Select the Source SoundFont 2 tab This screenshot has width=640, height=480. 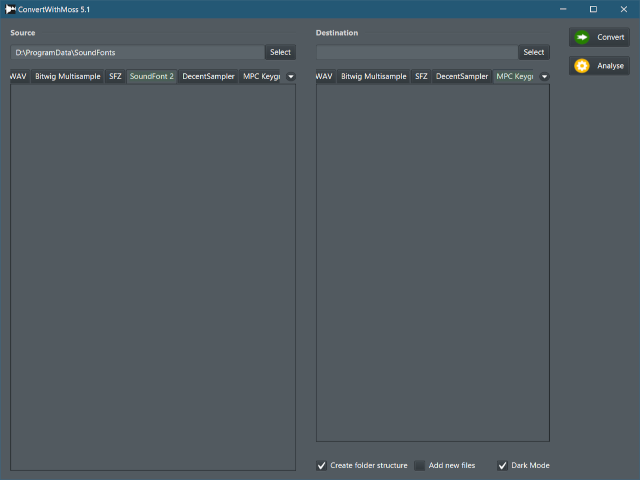pyautogui.click(x=151, y=76)
